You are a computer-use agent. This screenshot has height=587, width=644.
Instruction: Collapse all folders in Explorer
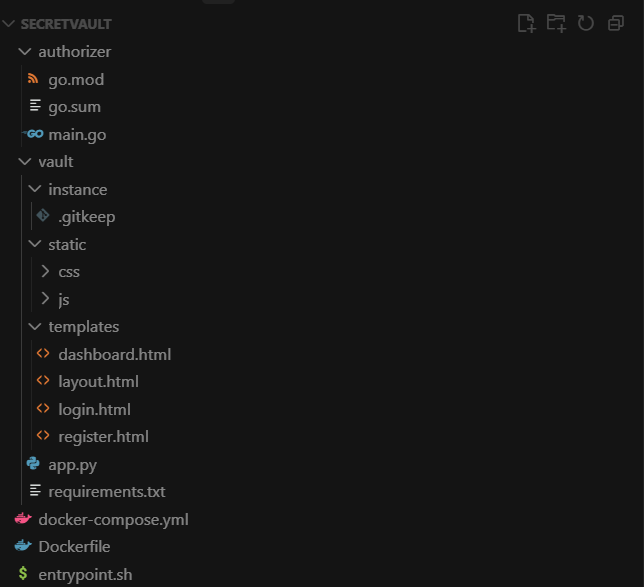[616, 23]
